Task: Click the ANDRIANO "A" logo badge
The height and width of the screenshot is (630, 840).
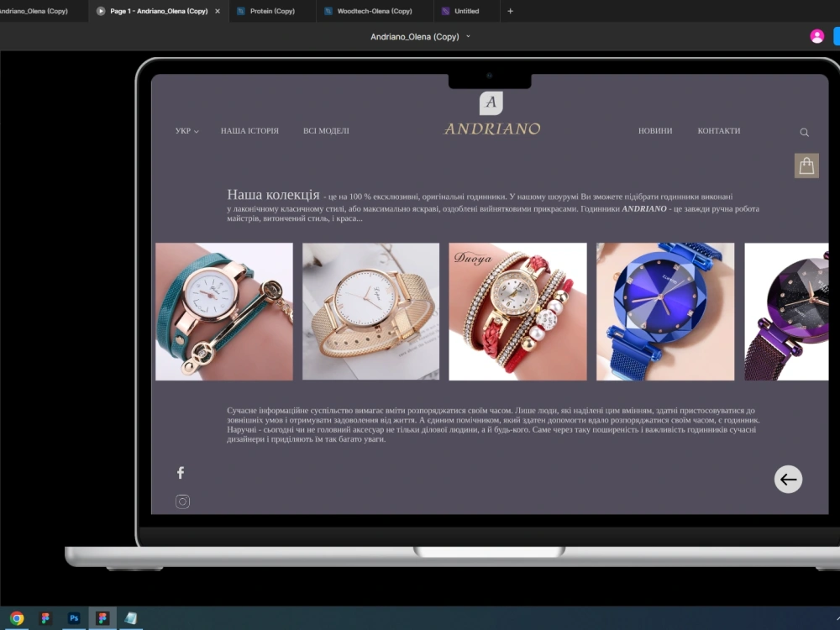Action: pos(491,102)
